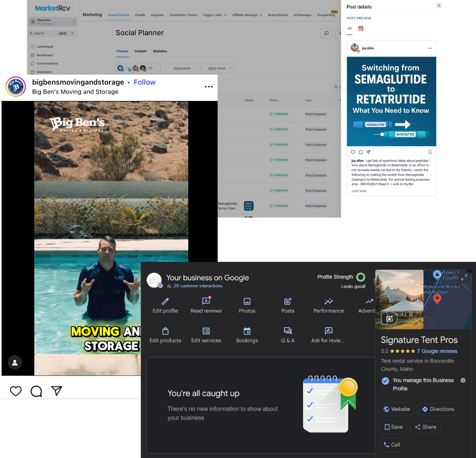This screenshot has width=476, height=458.
Task: Switch to the Social Planner top tab
Action: (x=119, y=15)
